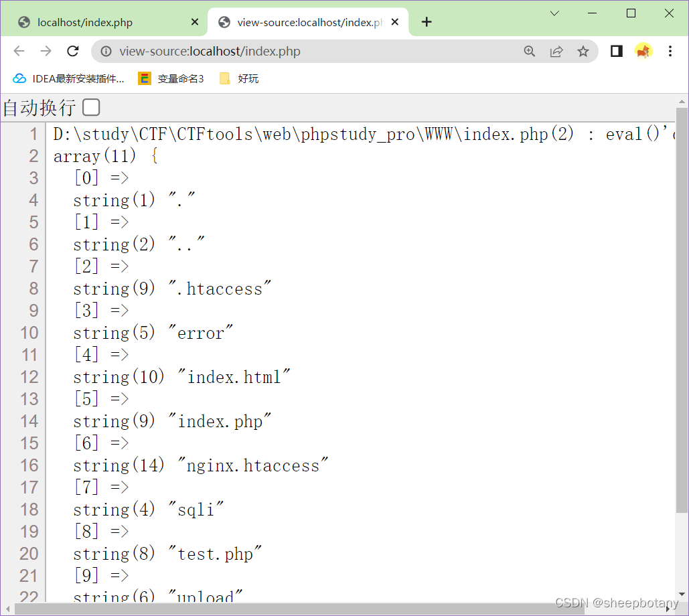
Task: Click the "array(11) {" line
Action: coord(106,156)
